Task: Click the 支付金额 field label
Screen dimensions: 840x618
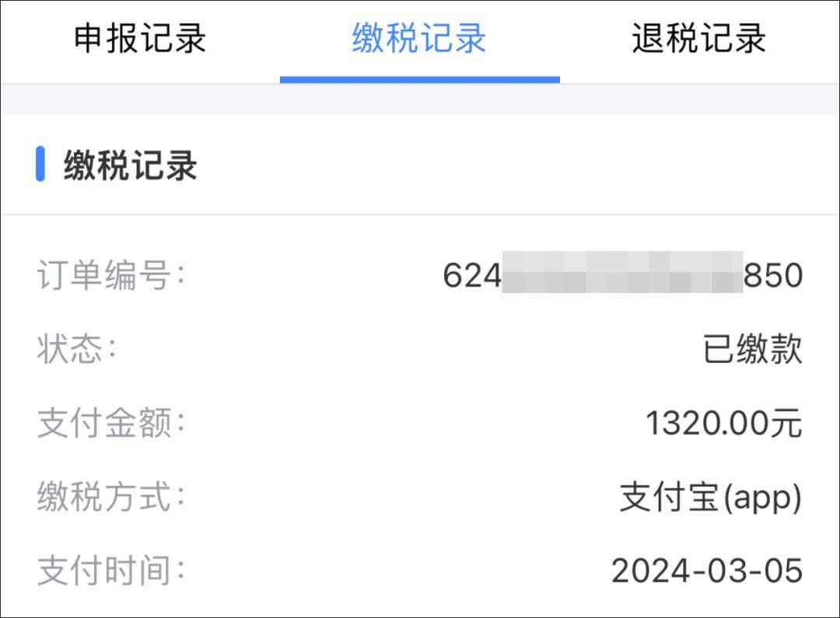Action: click(105, 422)
